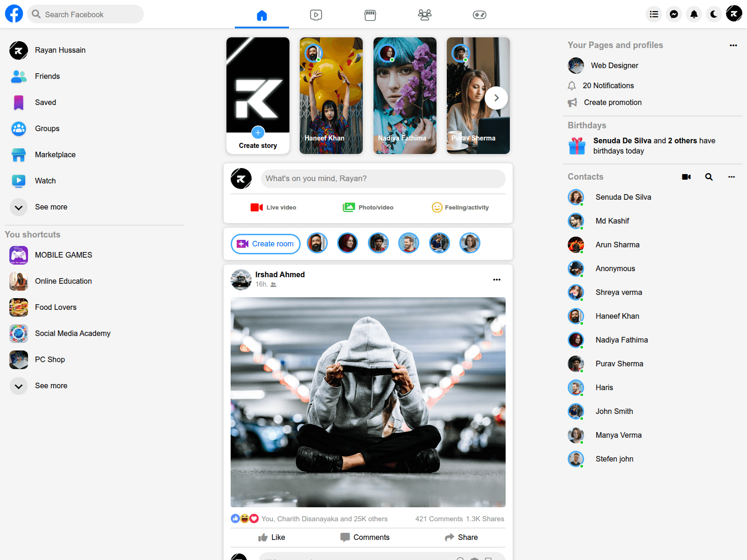Click the What's on your mind field
747x560 pixels.
pyautogui.click(x=383, y=179)
